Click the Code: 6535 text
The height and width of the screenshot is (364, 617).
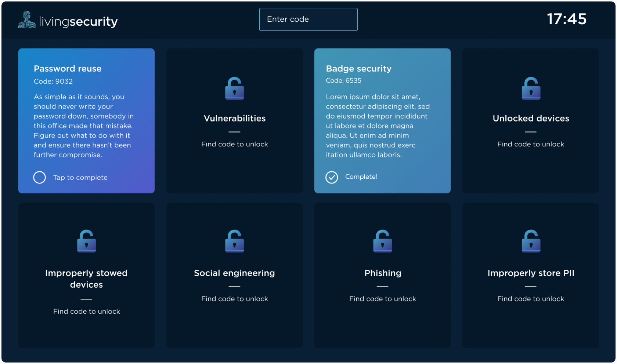click(344, 80)
